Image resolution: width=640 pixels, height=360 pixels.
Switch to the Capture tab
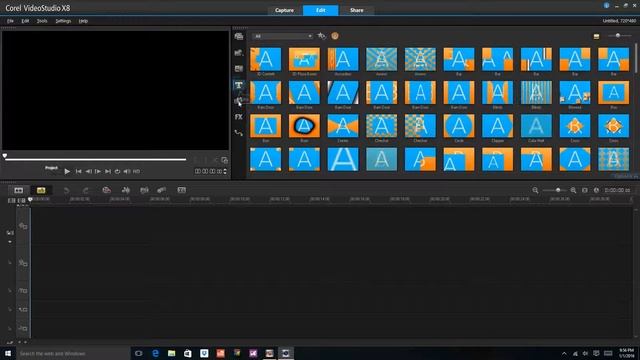(284, 10)
